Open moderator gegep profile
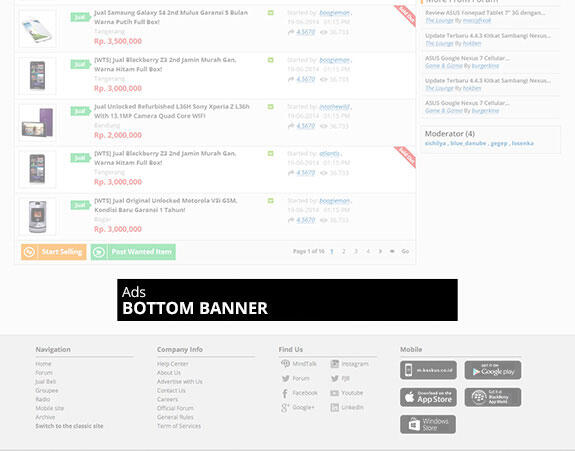 [x=499, y=143]
